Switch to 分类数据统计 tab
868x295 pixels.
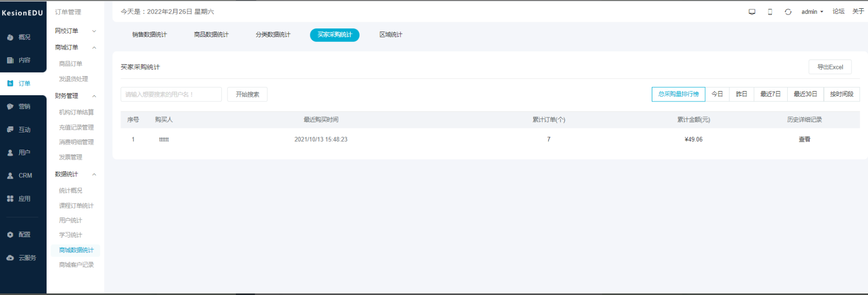pos(273,35)
